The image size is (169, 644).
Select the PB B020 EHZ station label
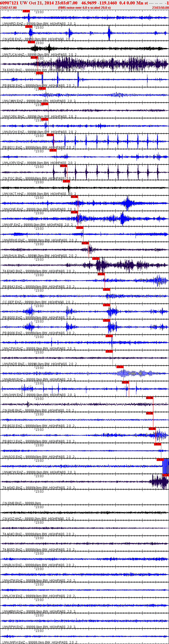pyautogui.click(x=38, y=426)
